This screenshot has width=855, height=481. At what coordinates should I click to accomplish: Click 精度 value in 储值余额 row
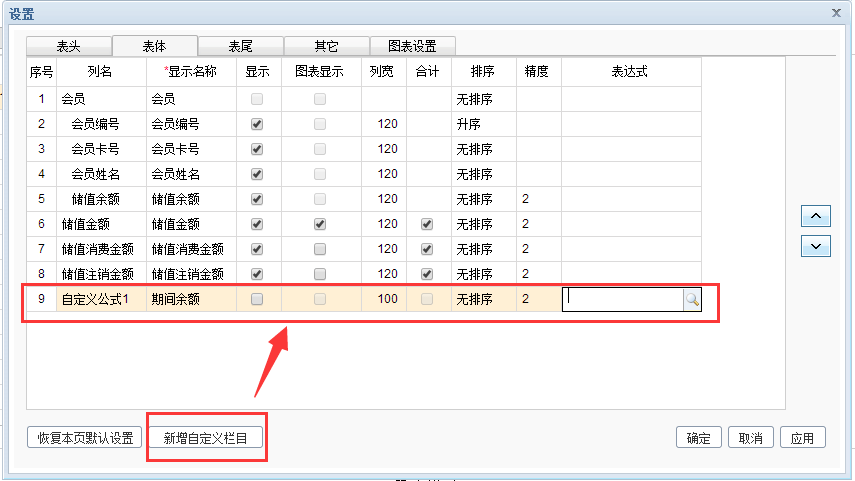[539, 199]
